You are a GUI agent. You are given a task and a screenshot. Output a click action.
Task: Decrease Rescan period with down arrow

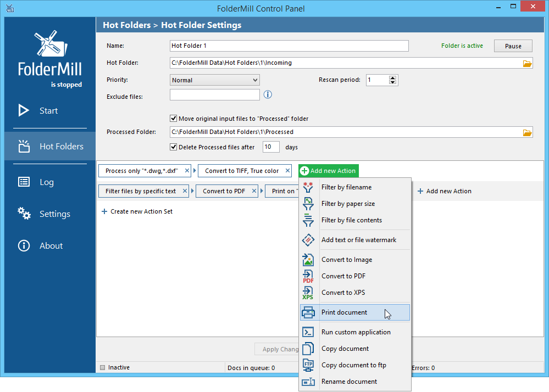tap(392, 82)
